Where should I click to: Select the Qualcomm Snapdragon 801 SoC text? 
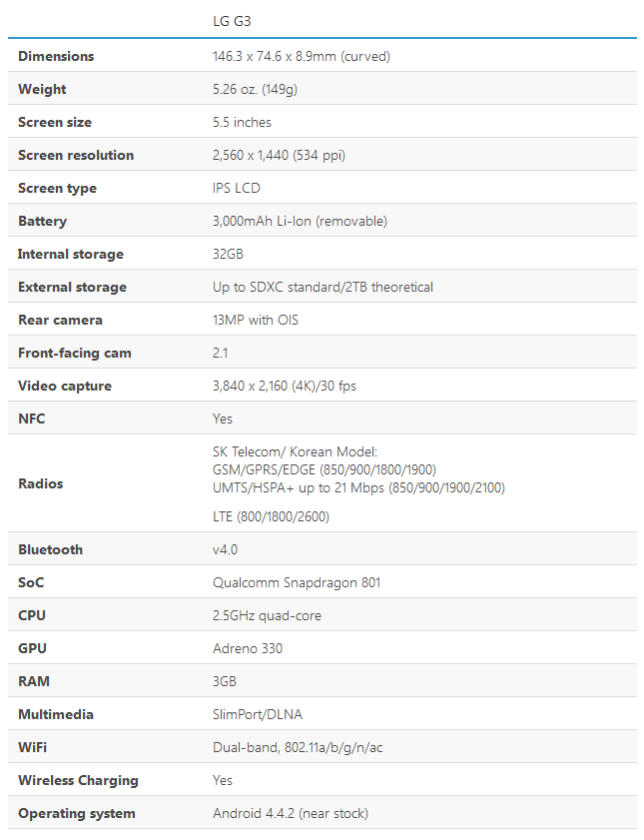(x=297, y=583)
